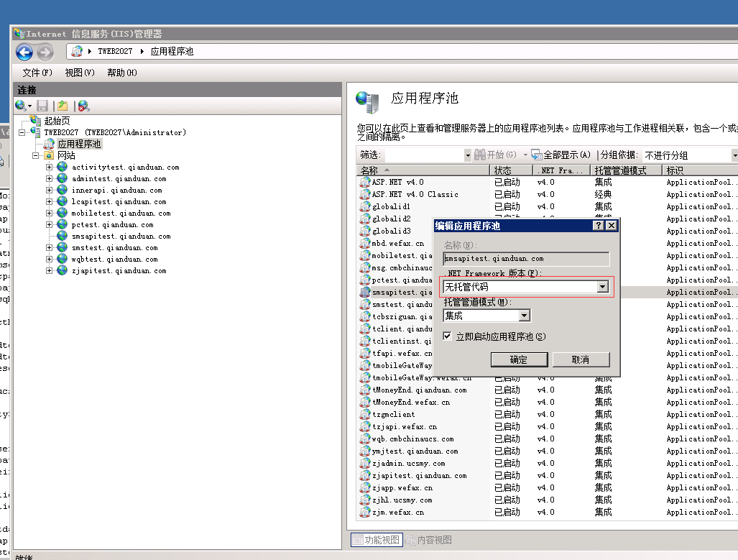Click 应用程序池 in the address breadcrumb
Viewport: 738px width, 560px height.
point(172,51)
